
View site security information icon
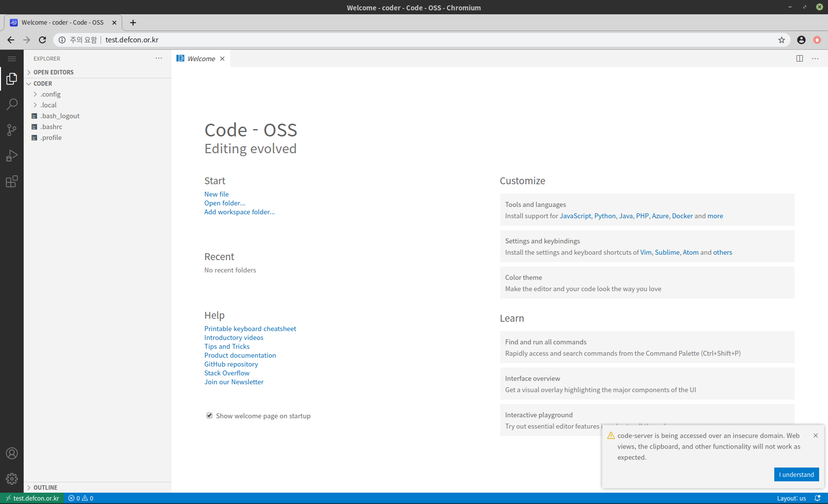point(62,40)
